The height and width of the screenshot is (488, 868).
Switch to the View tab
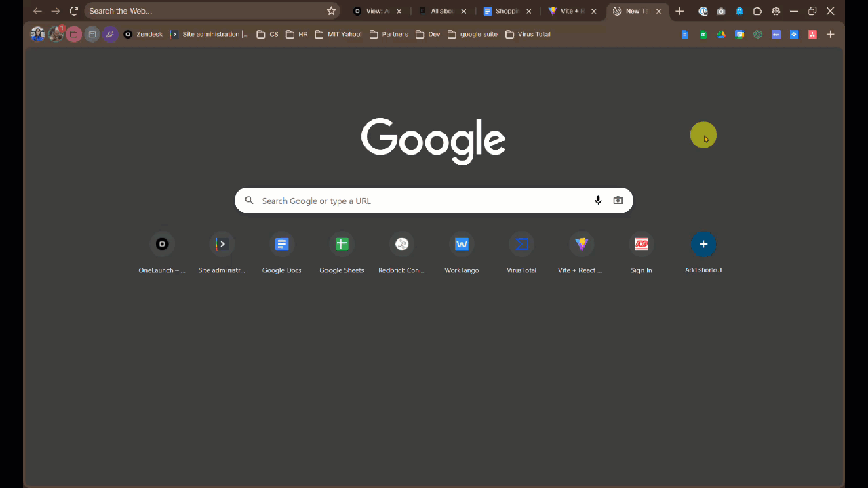coord(372,11)
